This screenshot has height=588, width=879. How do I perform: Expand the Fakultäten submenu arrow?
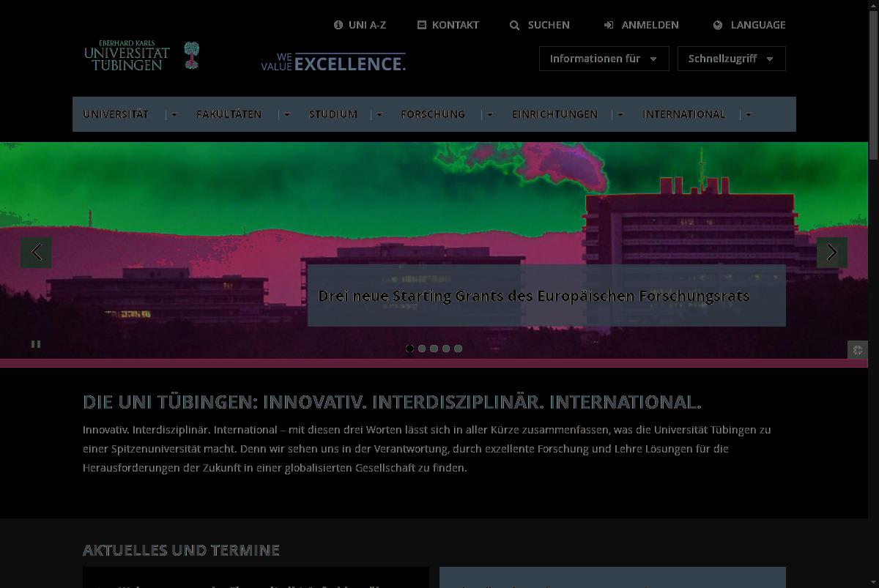coord(287,114)
